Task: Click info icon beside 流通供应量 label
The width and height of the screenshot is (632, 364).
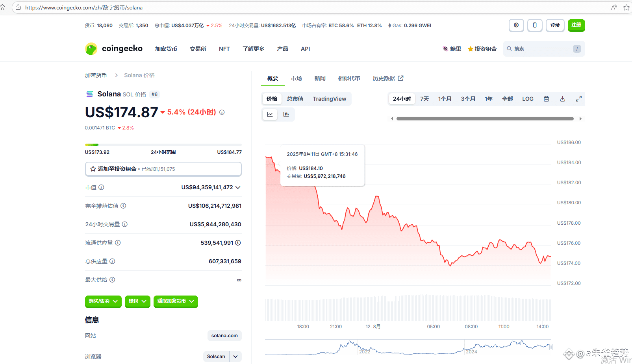Action: (x=118, y=243)
